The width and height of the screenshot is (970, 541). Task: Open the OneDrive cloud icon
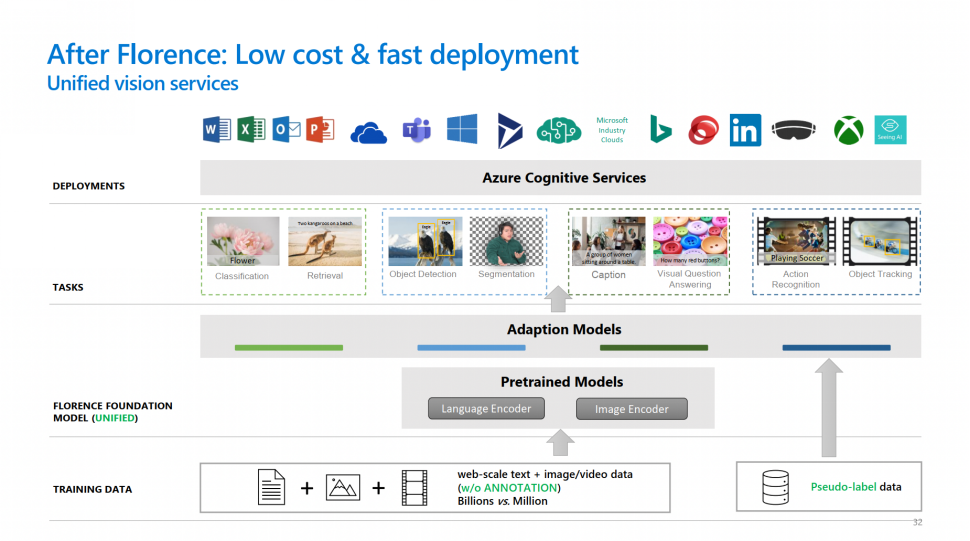pyautogui.click(x=368, y=132)
